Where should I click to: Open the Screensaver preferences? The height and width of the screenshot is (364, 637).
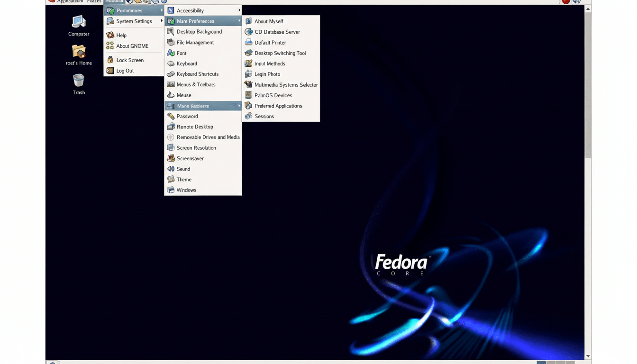[189, 158]
